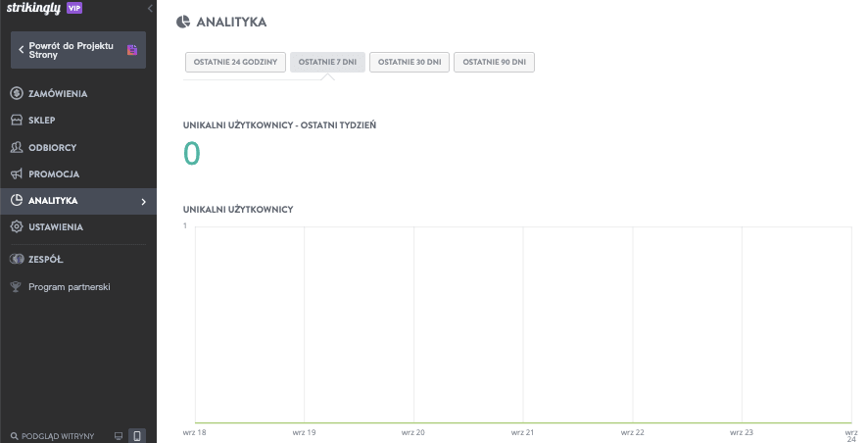The width and height of the screenshot is (868, 443).
Task: Click the search icon next to Podgląd witryny
Action: [x=15, y=436]
